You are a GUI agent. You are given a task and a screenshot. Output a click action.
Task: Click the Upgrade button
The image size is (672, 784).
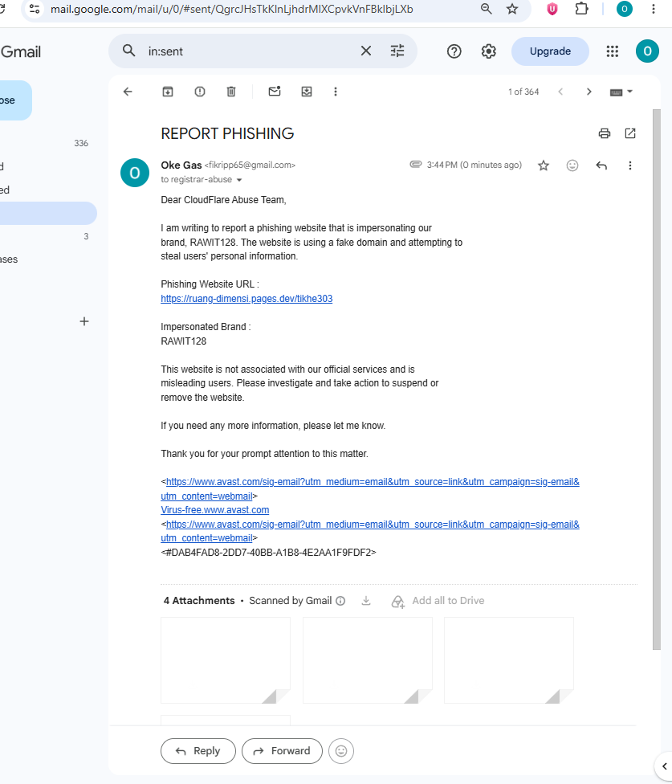[550, 51]
